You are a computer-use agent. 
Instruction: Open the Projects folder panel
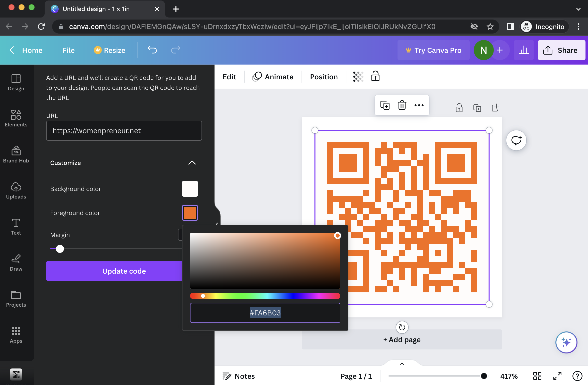point(16,299)
